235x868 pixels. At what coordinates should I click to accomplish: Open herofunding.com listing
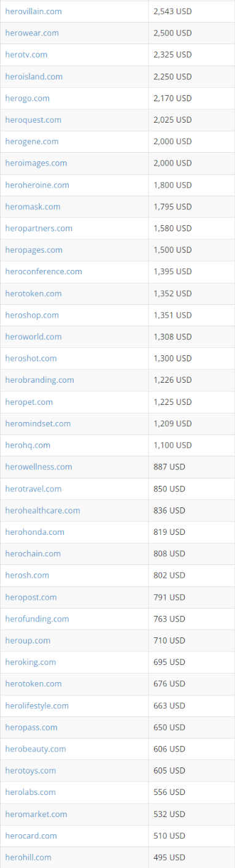[x=37, y=618]
